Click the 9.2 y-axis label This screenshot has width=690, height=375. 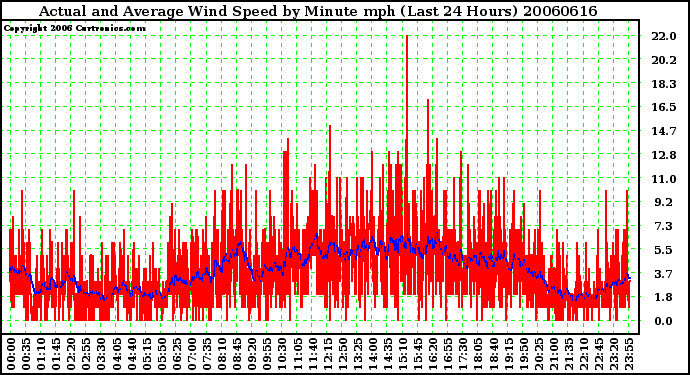664,202
